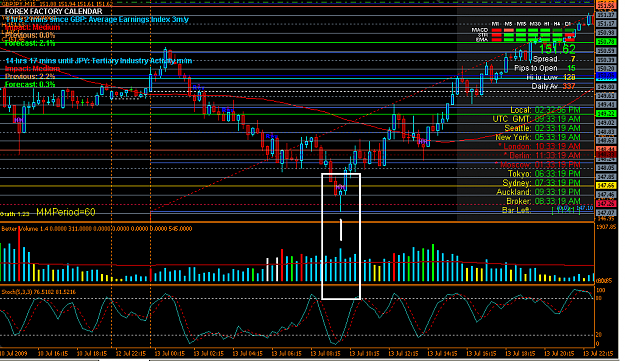The width and height of the screenshot is (625, 361).
Task: Click the 12 Jul 22:15 time axis label
Action: [131, 353]
